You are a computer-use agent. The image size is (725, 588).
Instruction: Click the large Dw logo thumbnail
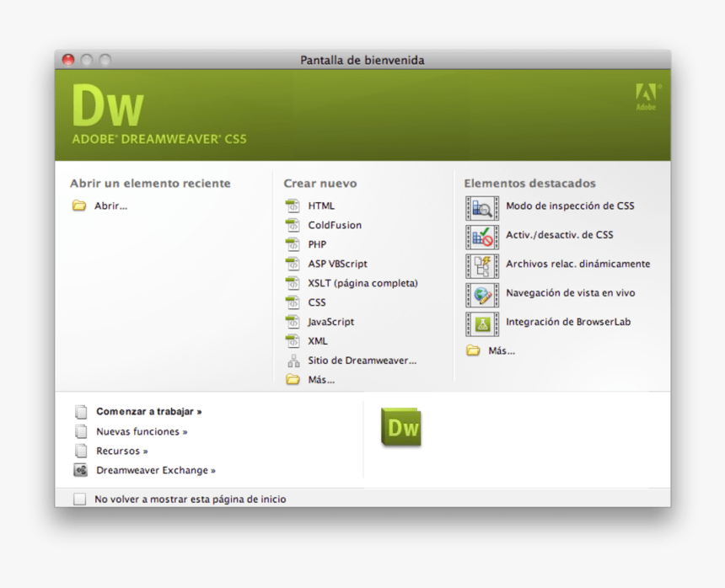(401, 428)
